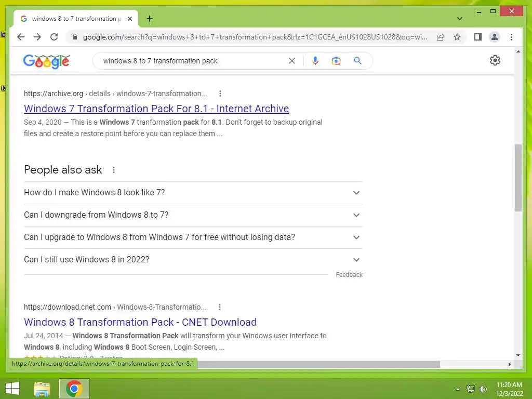Open Google quick settings gear
Image resolution: width=532 pixels, height=399 pixels.
[x=495, y=60]
